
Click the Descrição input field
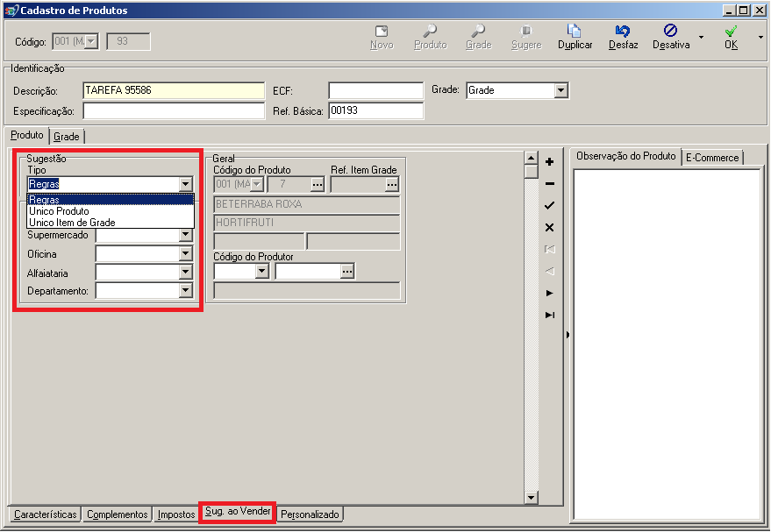(x=174, y=90)
